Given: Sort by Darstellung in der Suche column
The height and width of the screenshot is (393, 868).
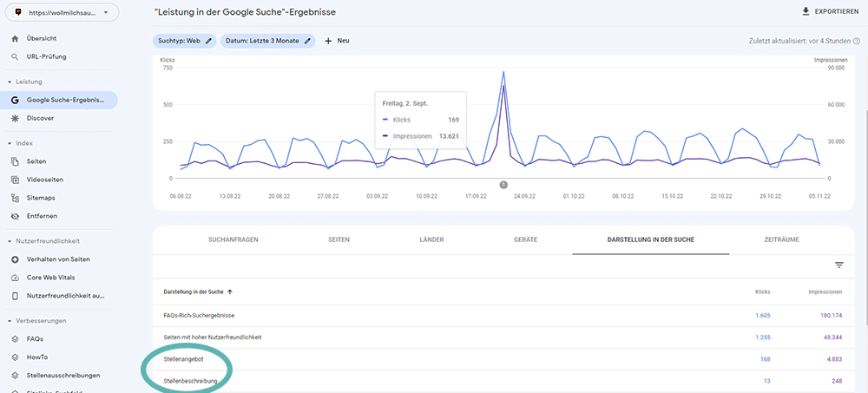Looking at the screenshot, I should [x=198, y=291].
